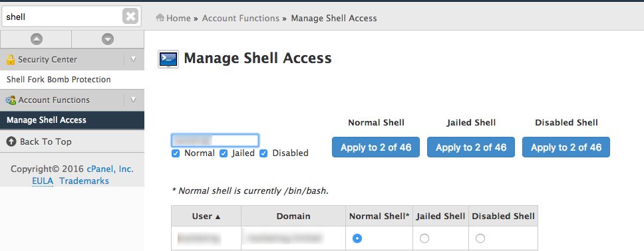Uncheck the Jailed filter checkbox
The width and height of the screenshot is (644, 251).
224,153
